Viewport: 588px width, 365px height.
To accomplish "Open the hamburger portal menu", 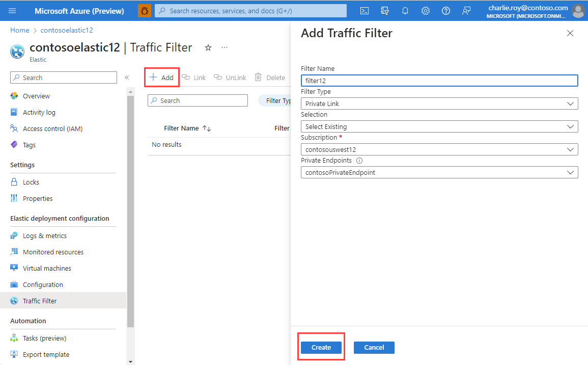I will (x=12, y=11).
